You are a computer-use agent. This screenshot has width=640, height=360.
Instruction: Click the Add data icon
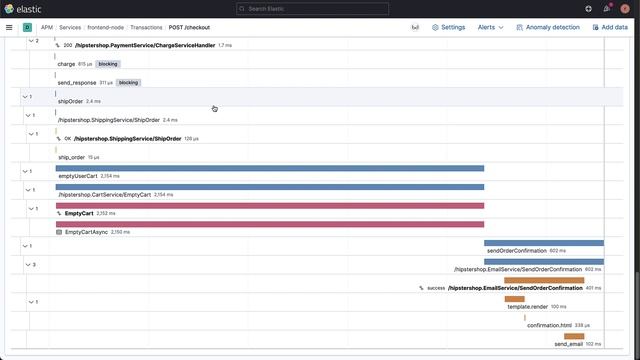[x=596, y=27]
